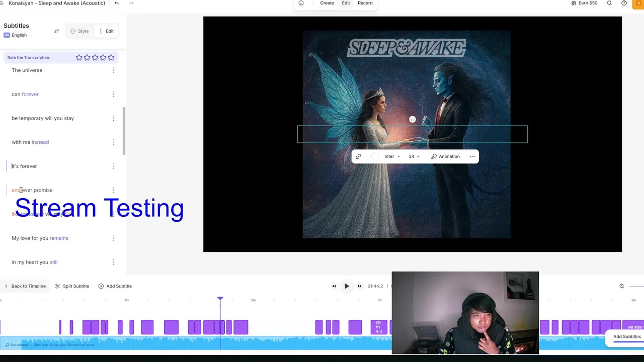Open the Record top menu
644x362 pixels.
[x=365, y=3]
